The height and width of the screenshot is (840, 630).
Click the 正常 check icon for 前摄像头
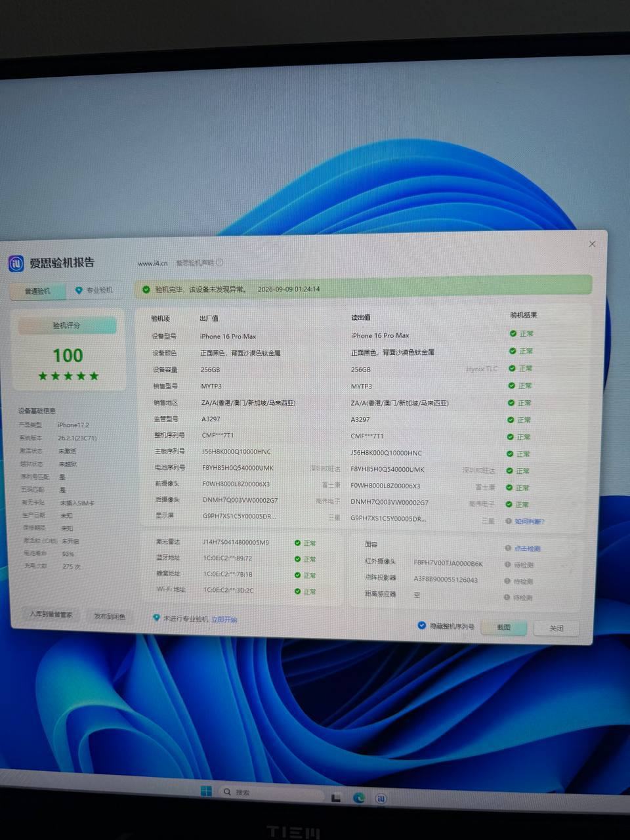tap(509, 488)
